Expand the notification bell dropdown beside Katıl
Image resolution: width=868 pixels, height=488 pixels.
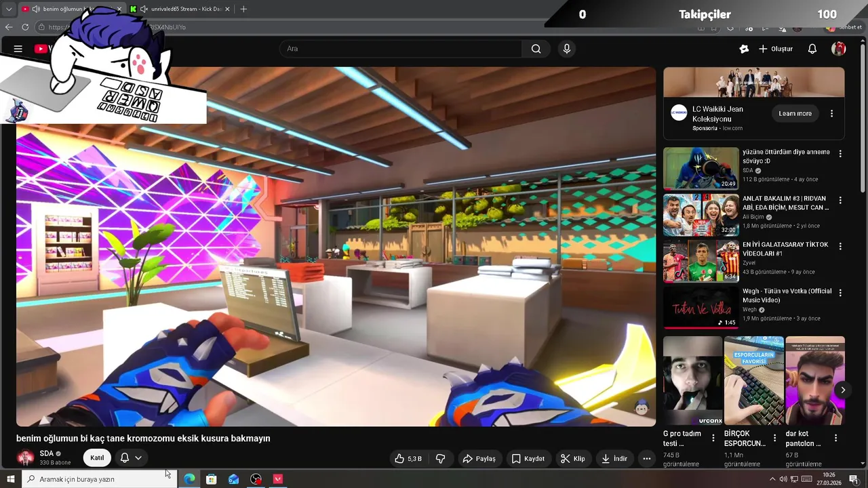tap(138, 458)
